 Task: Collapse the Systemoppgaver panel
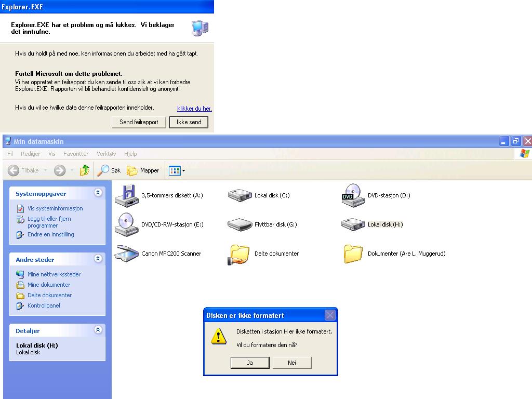pos(98,193)
